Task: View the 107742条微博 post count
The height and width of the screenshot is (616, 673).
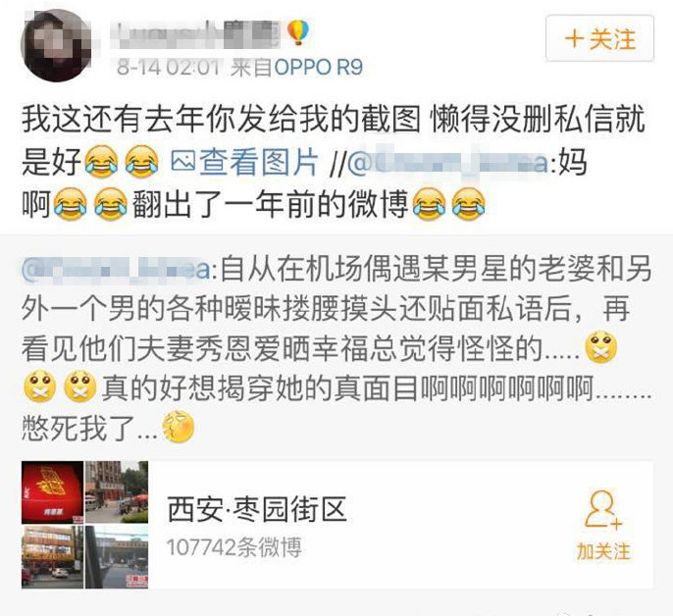Action: 233,547
